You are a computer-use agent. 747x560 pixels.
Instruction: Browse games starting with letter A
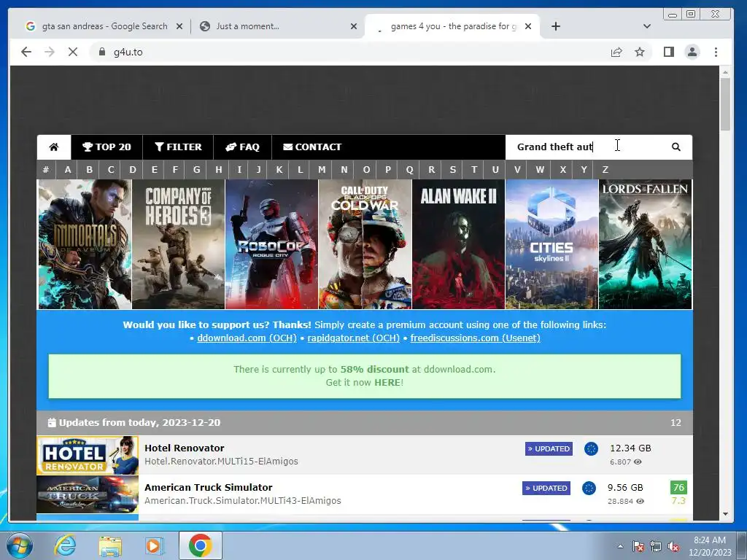[68, 169]
